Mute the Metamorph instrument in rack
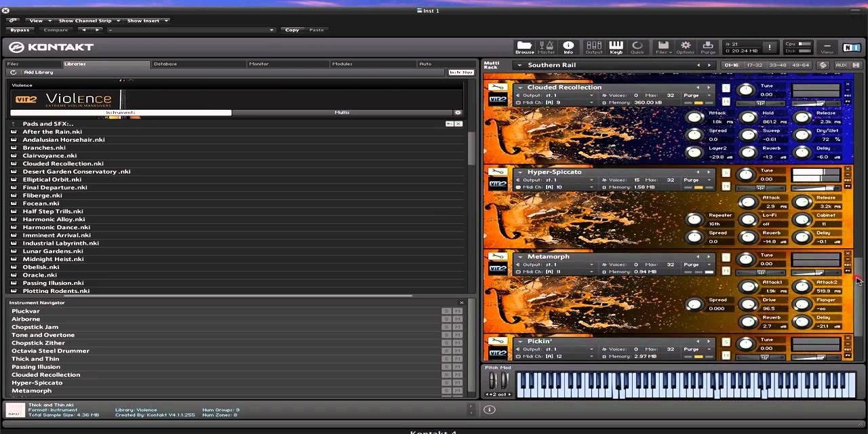 click(726, 271)
